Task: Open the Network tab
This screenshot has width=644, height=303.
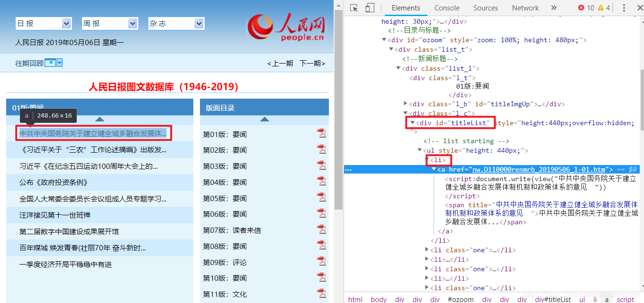Action: (x=525, y=8)
